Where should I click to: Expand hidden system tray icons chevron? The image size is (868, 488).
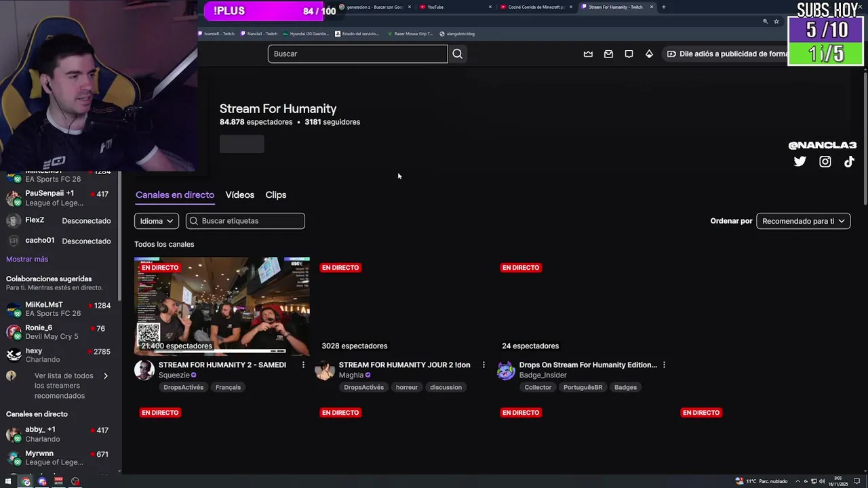point(797,481)
